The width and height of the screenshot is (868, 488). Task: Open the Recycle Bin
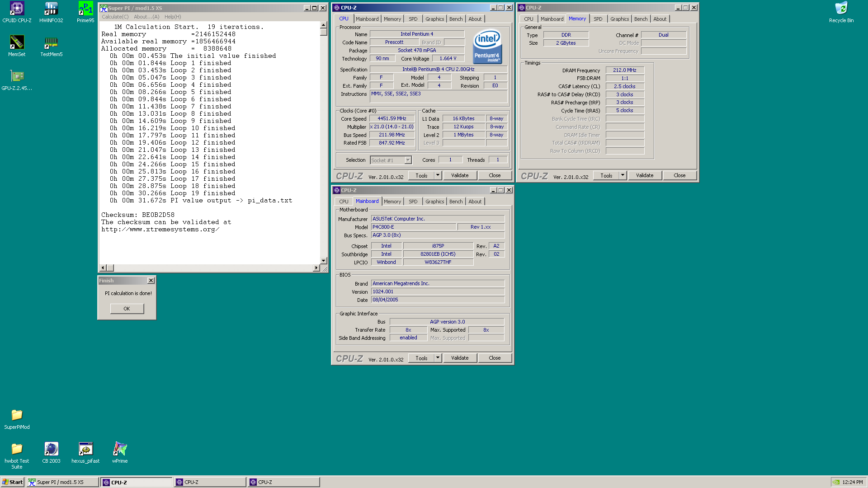coord(841,12)
